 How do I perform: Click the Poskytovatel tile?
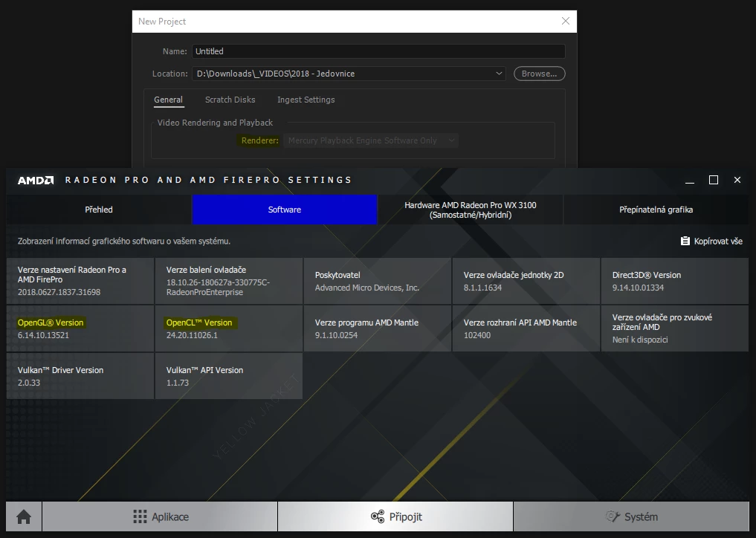pyautogui.click(x=378, y=281)
